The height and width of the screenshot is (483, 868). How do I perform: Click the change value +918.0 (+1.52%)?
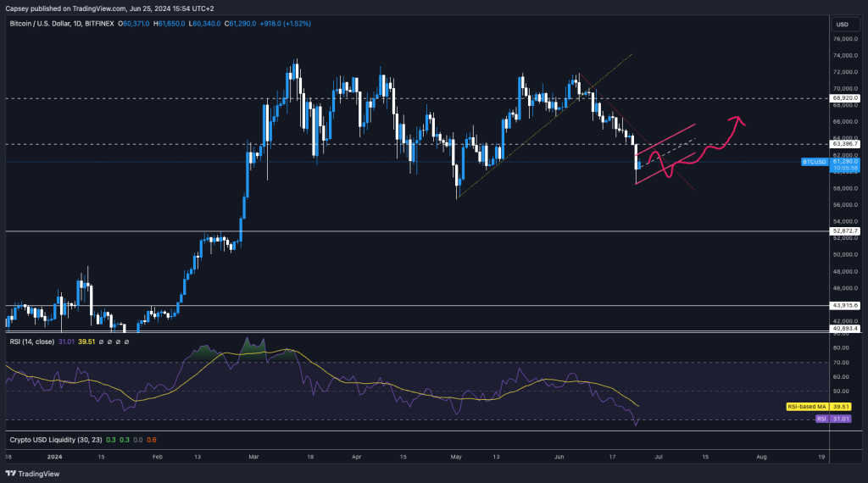285,24
